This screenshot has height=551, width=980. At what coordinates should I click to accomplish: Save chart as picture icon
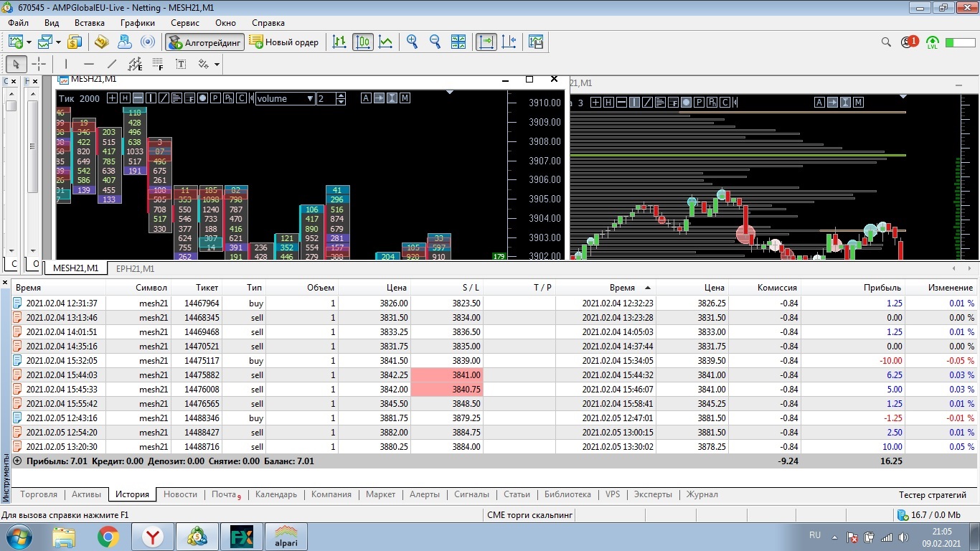tap(535, 42)
